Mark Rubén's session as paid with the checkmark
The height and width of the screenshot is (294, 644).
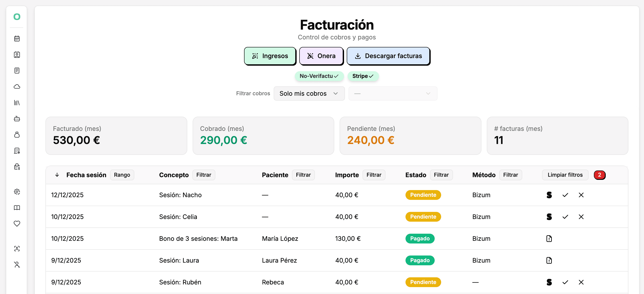coord(565,282)
